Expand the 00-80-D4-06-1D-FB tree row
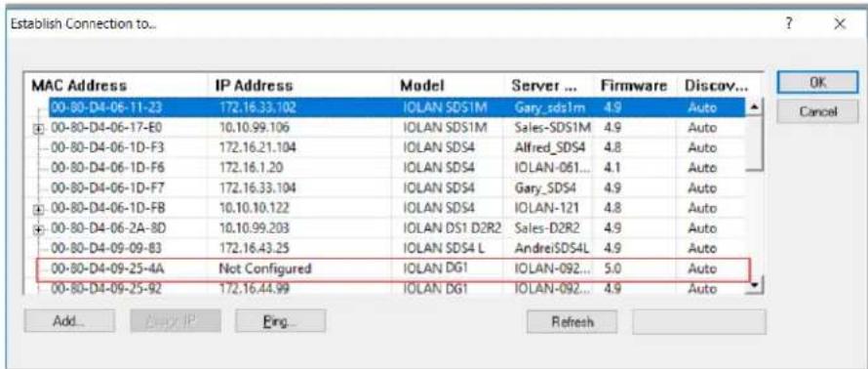This screenshot has height=369, width=868. [x=39, y=210]
